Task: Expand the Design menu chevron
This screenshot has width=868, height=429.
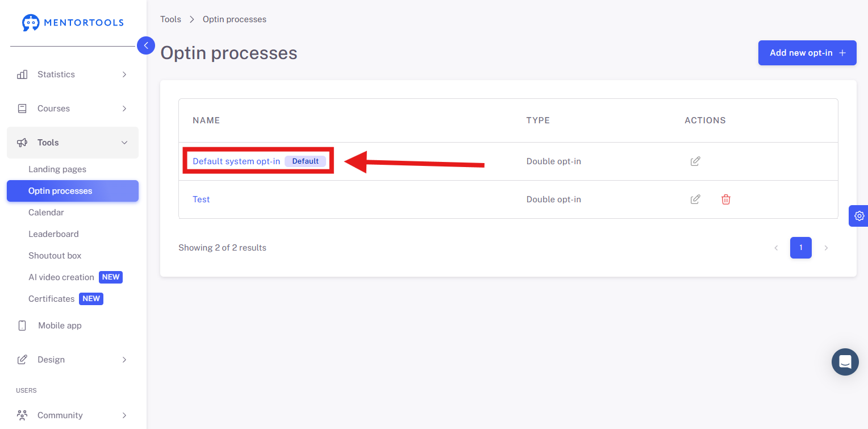Action: coord(124,360)
